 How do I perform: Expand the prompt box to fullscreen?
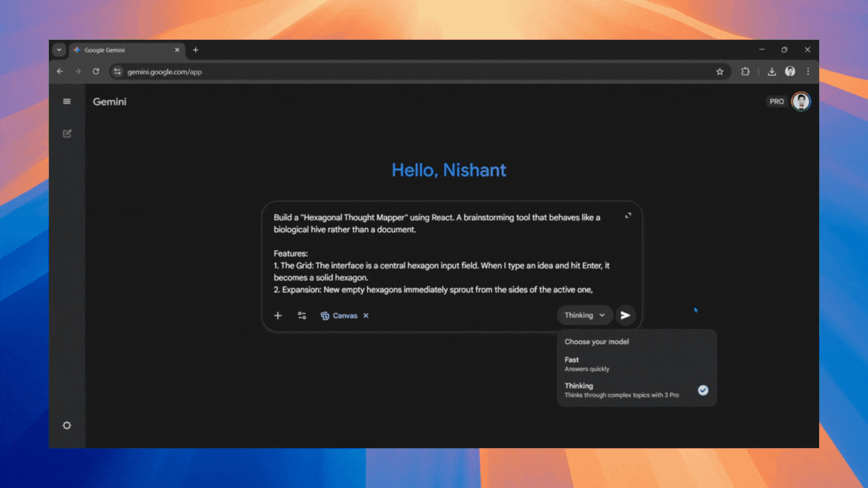[x=628, y=215]
